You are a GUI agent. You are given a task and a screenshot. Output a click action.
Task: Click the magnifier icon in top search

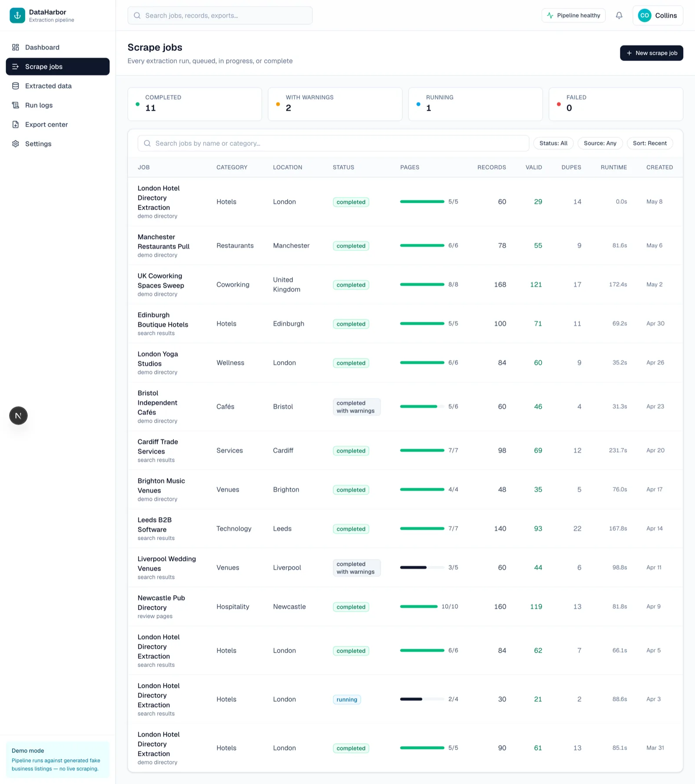click(x=137, y=16)
